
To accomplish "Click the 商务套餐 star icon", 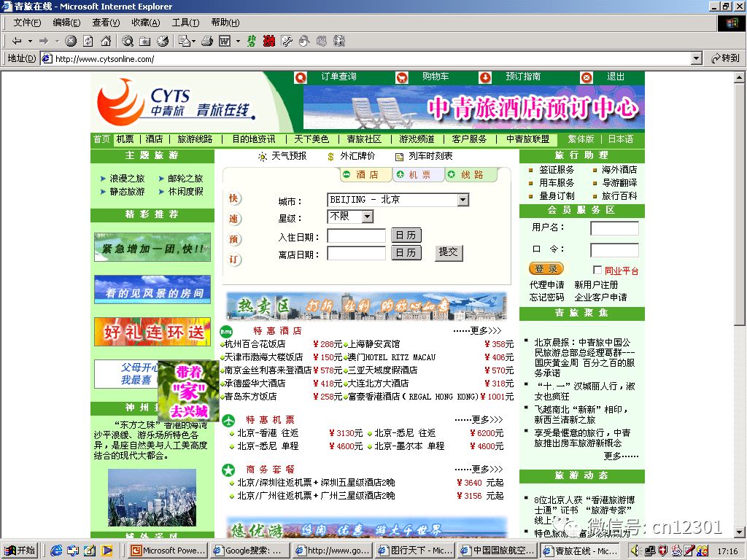I will coord(228,470).
